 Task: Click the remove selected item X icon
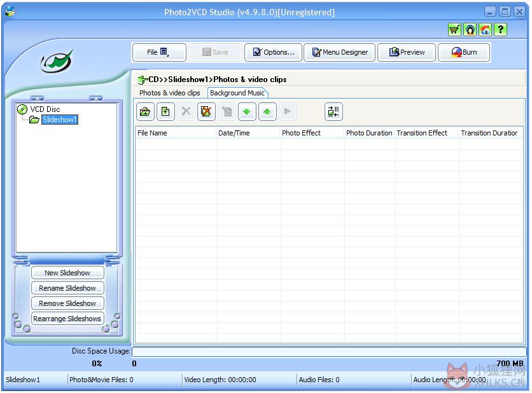pyautogui.click(x=186, y=111)
